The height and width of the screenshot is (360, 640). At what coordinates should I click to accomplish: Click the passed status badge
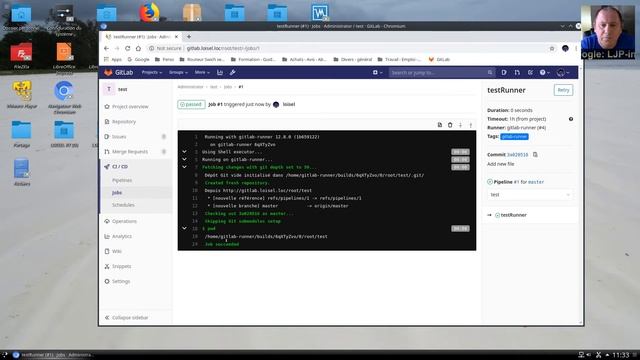(191, 104)
